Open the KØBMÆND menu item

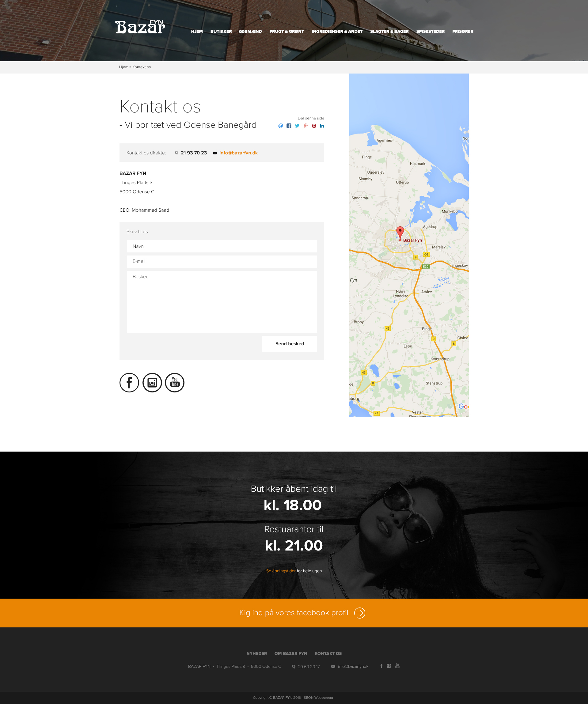(250, 32)
